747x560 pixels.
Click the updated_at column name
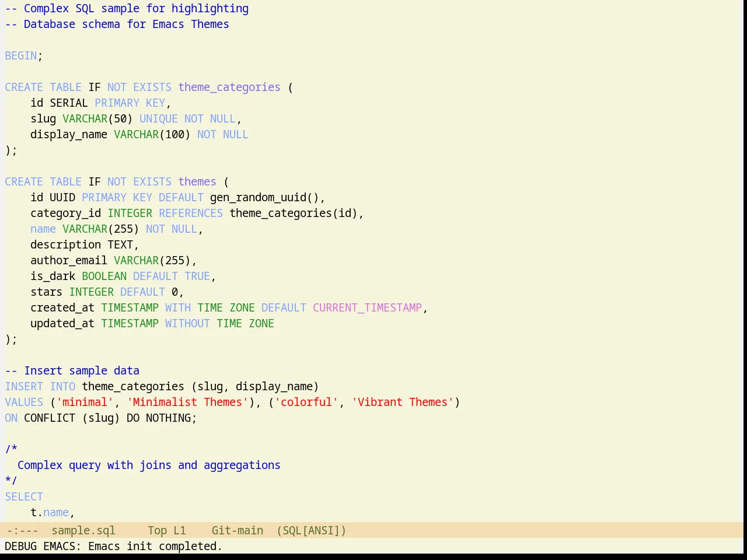pyautogui.click(x=62, y=323)
